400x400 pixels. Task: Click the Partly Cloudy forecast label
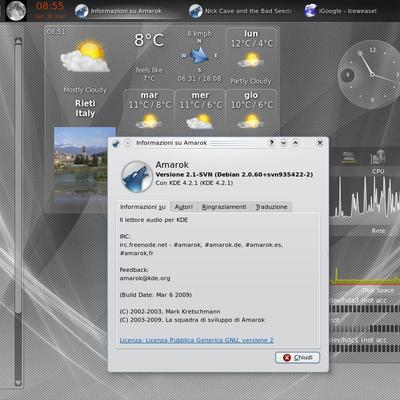point(251,81)
